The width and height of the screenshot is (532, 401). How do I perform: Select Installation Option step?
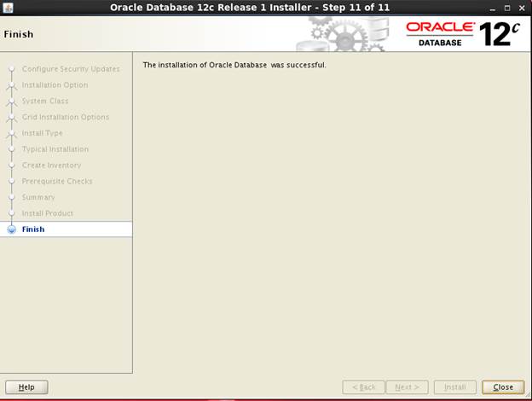coord(55,84)
